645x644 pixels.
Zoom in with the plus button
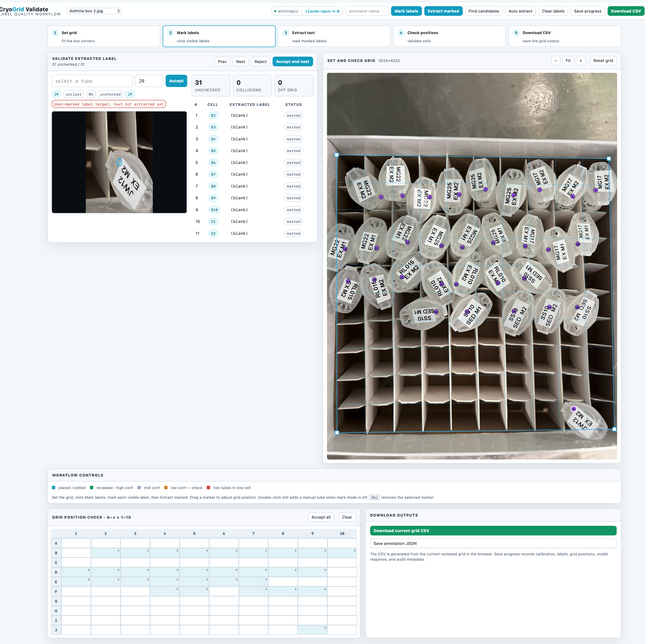pos(581,61)
